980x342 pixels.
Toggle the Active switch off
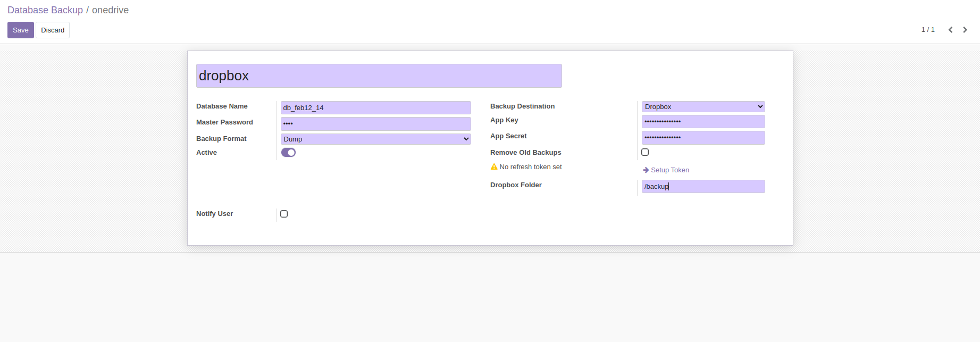tap(288, 153)
